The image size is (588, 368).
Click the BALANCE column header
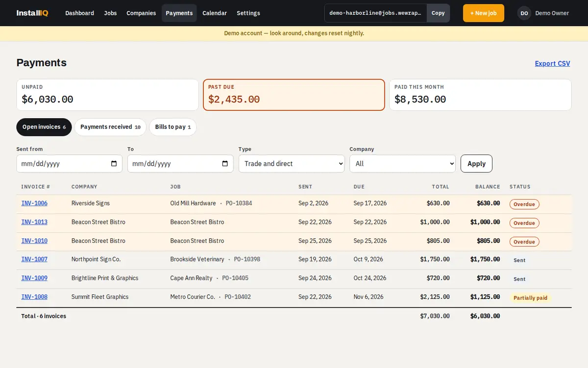point(488,187)
